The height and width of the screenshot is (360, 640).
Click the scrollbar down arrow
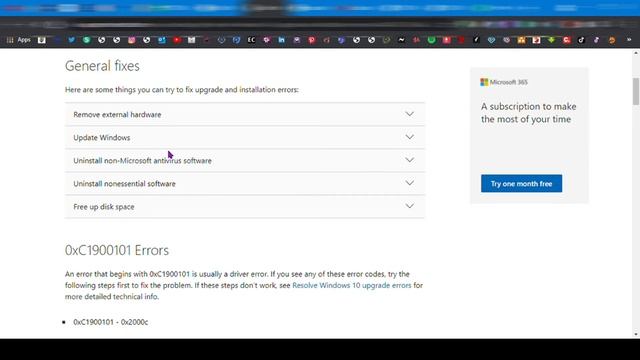pos(636,334)
